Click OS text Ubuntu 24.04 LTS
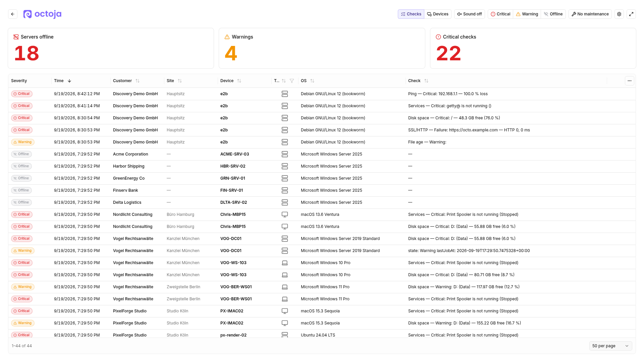 [318, 335]
